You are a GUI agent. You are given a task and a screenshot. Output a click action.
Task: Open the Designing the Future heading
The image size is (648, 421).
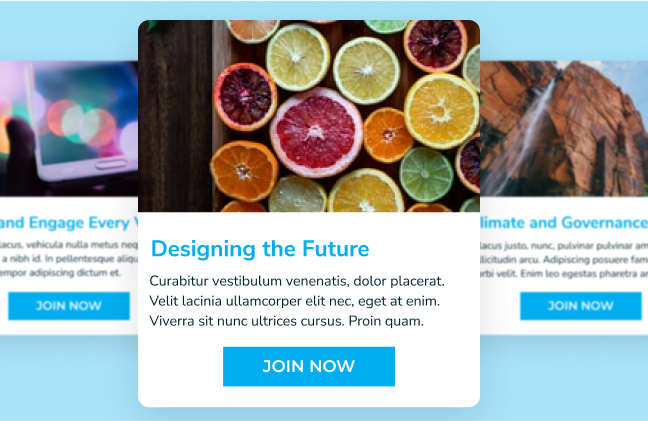[x=260, y=249]
